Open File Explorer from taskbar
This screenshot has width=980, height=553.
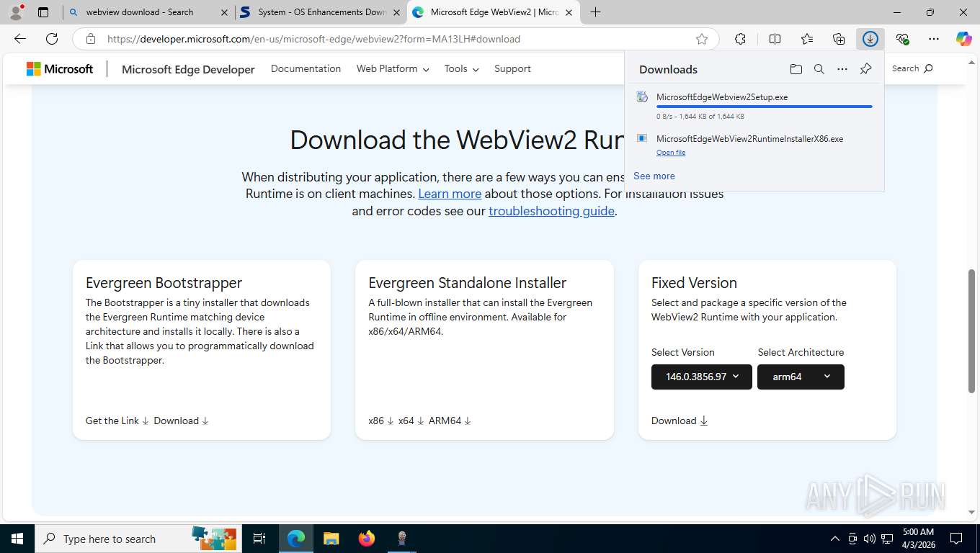pos(331,539)
